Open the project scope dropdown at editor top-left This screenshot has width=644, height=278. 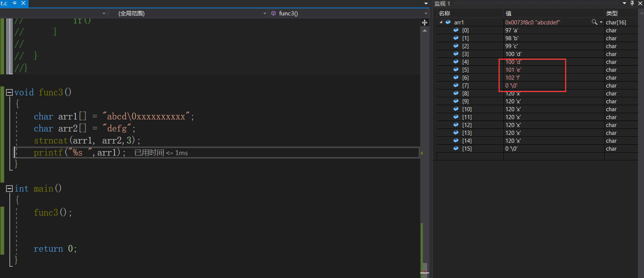coord(104,14)
